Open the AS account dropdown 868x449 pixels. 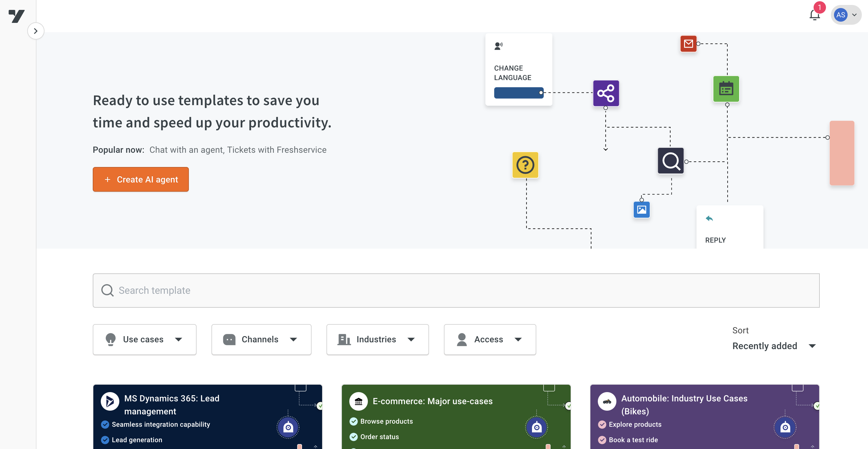click(846, 15)
